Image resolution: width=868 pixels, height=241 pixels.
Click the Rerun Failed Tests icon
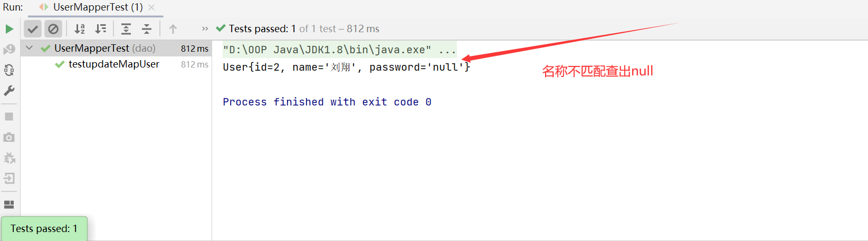tap(9, 50)
